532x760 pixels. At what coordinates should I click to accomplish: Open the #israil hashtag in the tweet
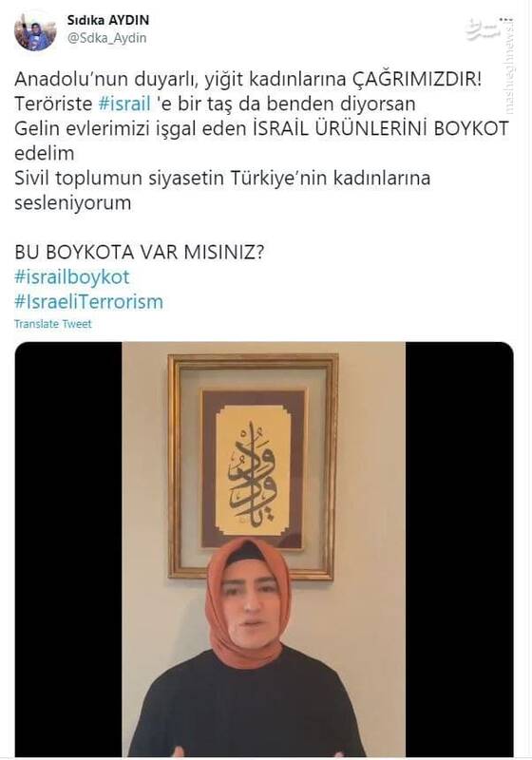click(x=124, y=104)
